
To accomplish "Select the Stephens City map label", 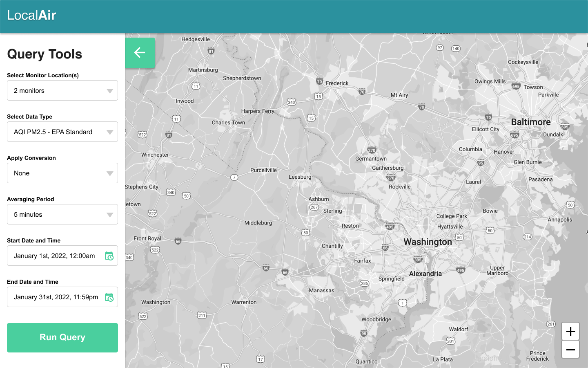I will click(142, 187).
